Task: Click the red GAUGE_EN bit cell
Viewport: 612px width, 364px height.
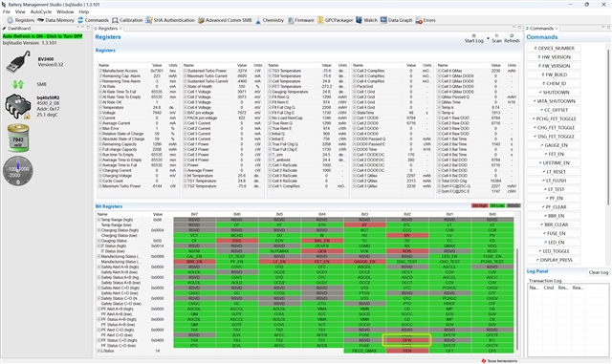Action: tap(364, 262)
